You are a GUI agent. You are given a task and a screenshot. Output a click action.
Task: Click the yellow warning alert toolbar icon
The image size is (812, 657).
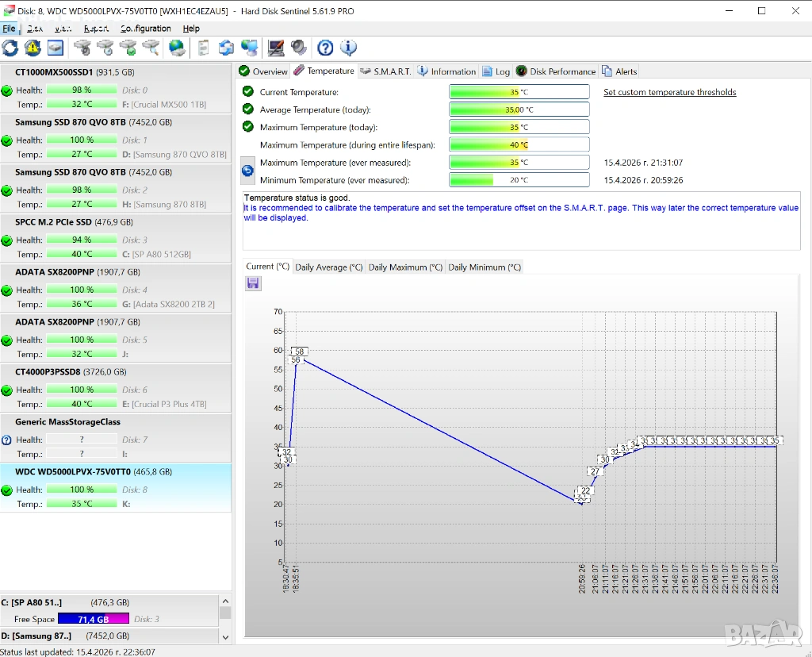coord(33,48)
